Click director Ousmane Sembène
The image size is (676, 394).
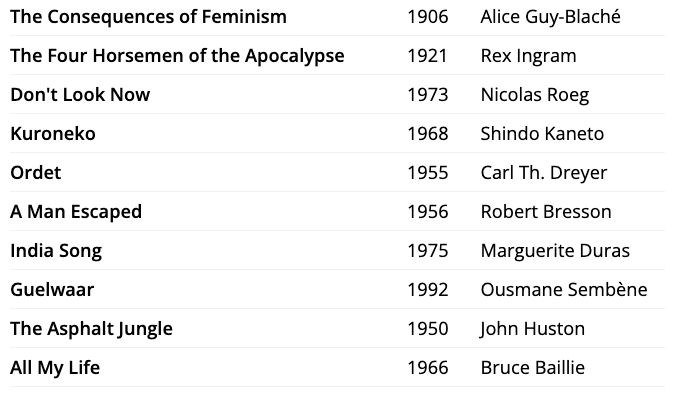[x=564, y=290]
